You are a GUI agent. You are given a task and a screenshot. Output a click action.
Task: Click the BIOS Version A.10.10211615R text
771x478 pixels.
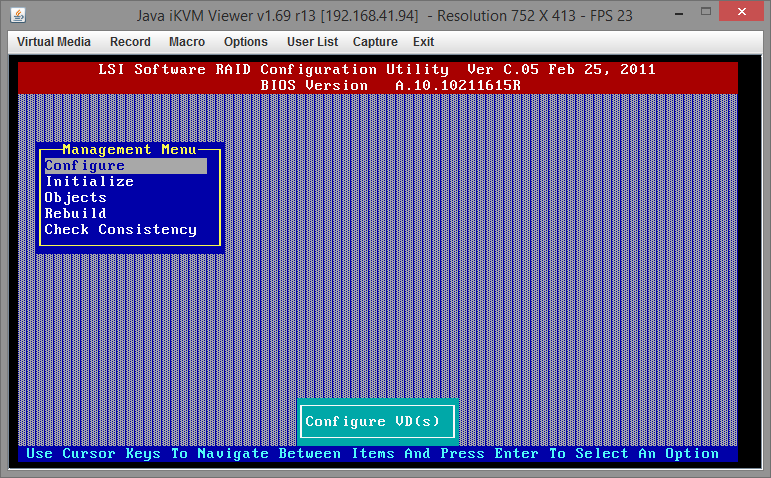tap(390, 86)
